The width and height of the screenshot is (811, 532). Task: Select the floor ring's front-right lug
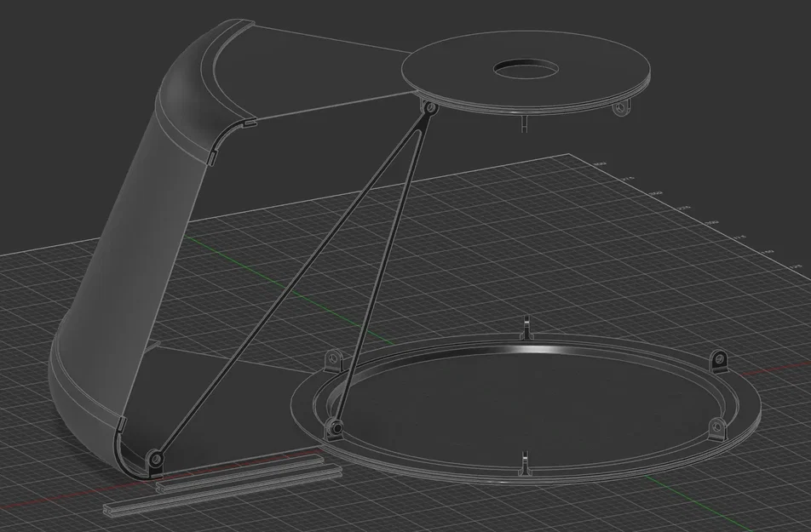click(x=716, y=429)
